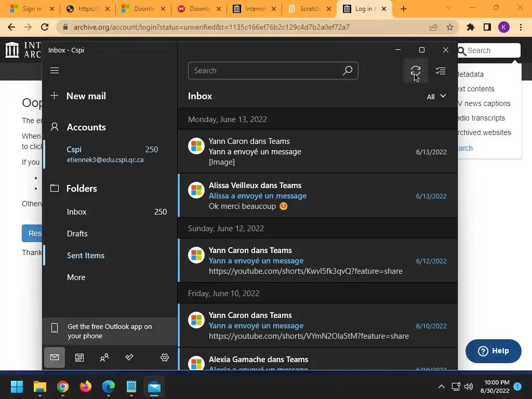The width and height of the screenshot is (532, 399).
Task: Show More folders
Action: click(x=110, y=277)
